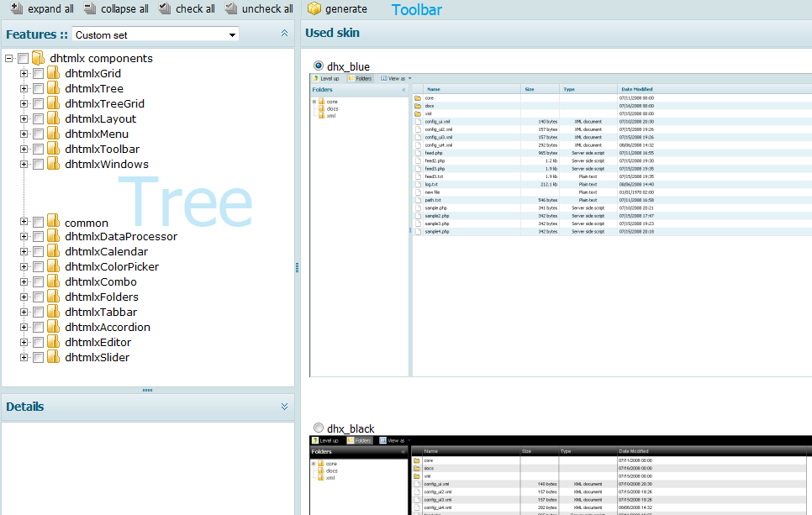Click the collapse all toolbar icon
This screenshot has width=812, height=515.
(x=90, y=8)
